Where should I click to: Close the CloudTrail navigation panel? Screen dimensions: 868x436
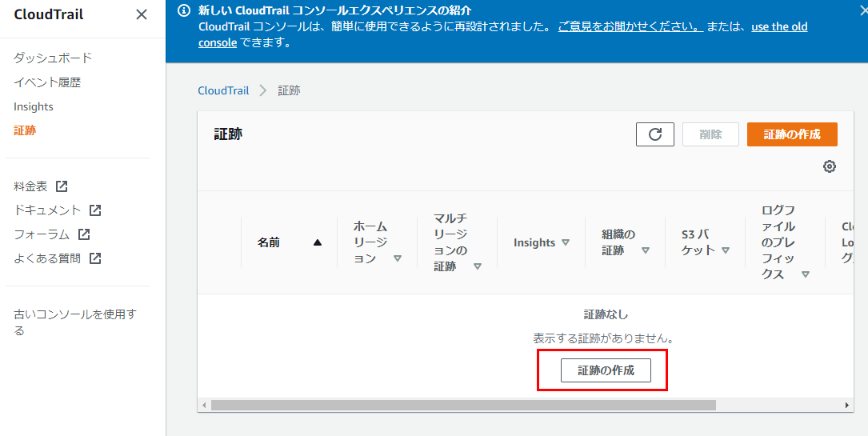(x=142, y=14)
